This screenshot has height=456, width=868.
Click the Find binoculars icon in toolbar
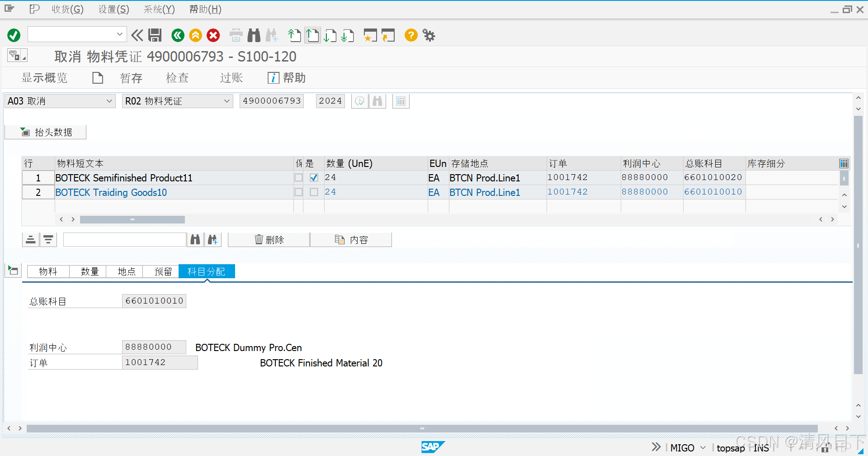pyautogui.click(x=254, y=35)
